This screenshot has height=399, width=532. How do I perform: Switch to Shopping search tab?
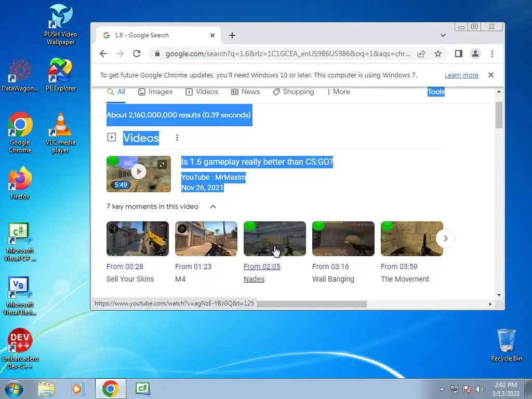click(294, 91)
